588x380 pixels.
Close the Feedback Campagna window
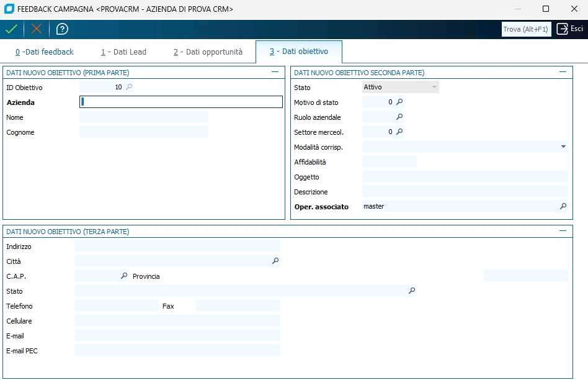tap(574, 9)
